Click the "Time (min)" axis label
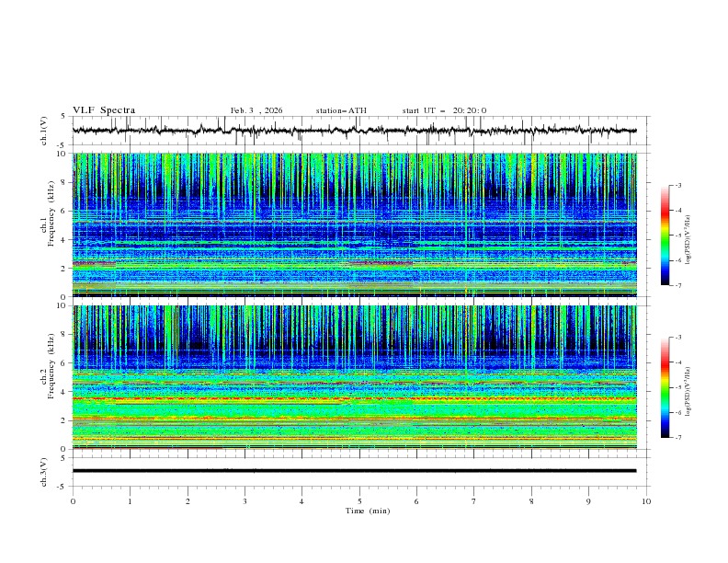Image resolution: width=728 pixels, height=563 pixels. point(368,511)
